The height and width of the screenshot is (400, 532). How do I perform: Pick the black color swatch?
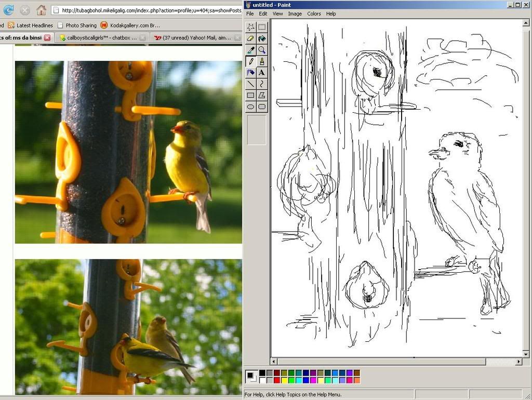click(x=262, y=373)
